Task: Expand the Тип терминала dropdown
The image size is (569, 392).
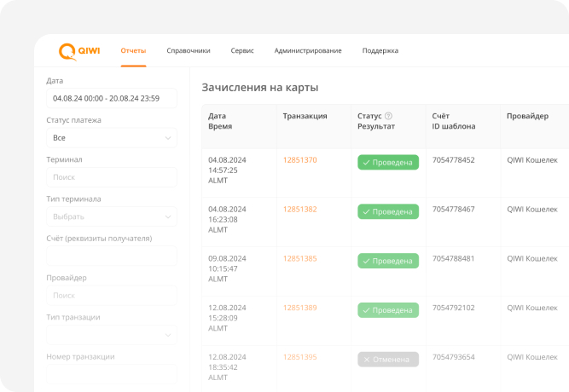Action: [x=111, y=216]
